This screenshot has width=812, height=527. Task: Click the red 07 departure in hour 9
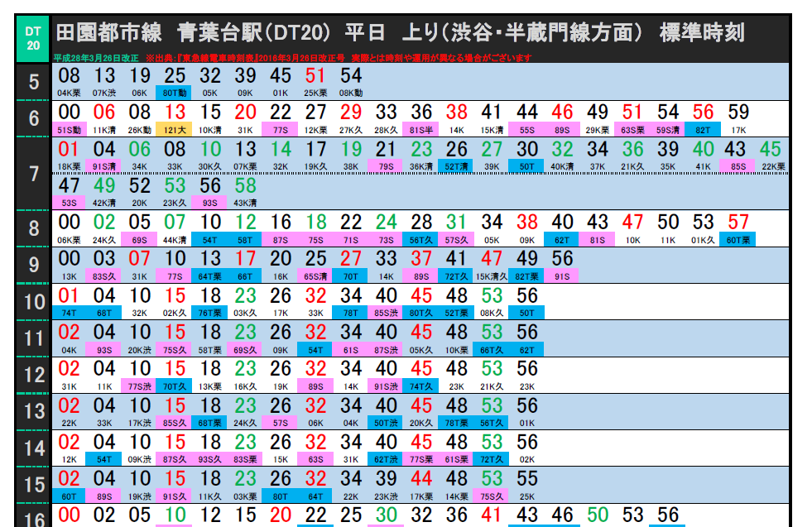point(139,258)
